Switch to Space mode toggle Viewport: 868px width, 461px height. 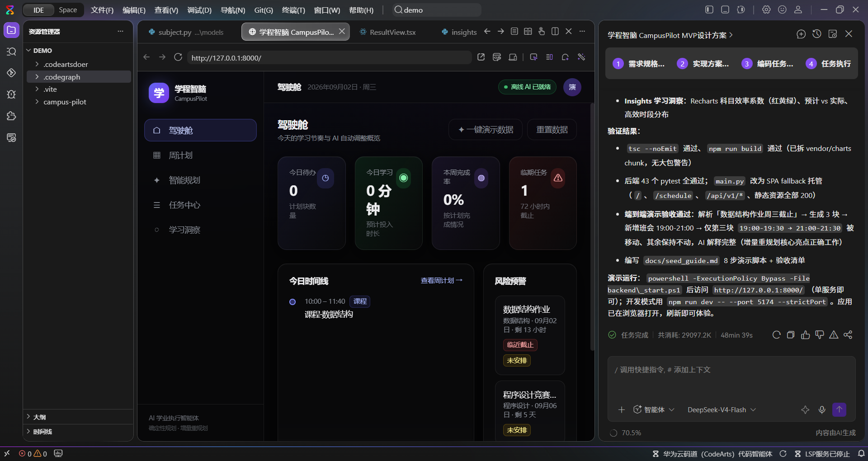pos(68,10)
